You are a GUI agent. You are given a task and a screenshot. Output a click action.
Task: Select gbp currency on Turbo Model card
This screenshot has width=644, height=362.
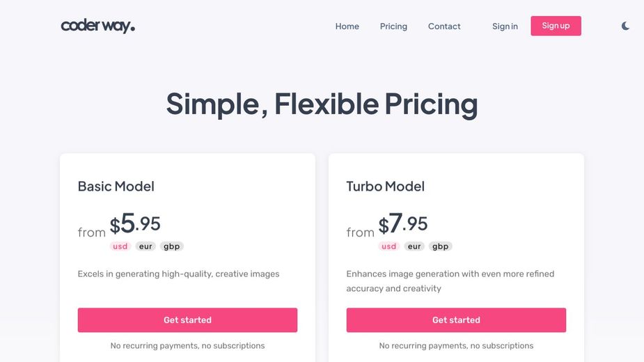(440, 246)
